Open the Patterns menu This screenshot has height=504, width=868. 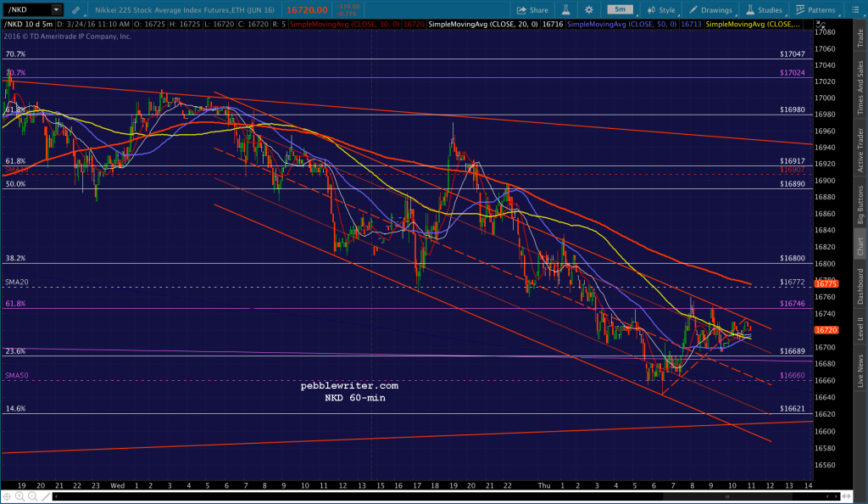coord(815,10)
